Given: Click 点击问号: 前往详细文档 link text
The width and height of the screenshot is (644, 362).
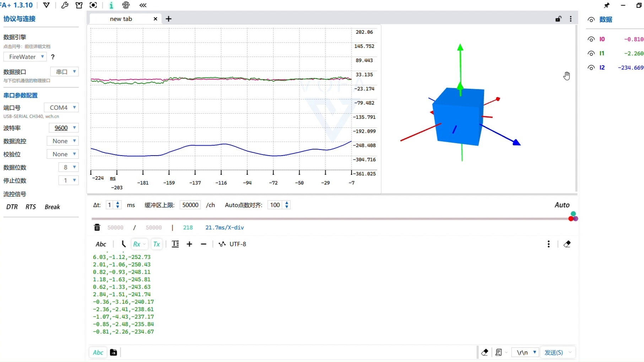Looking at the screenshot, I should coord(27,47).
